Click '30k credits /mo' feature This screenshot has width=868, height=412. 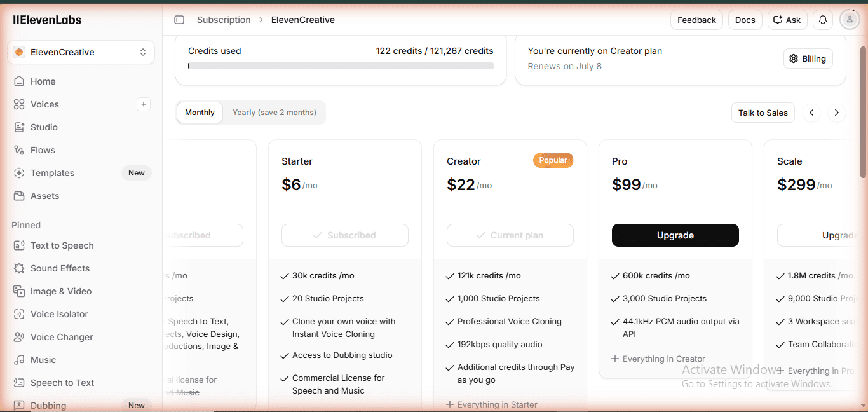click(x=323, y=276)
